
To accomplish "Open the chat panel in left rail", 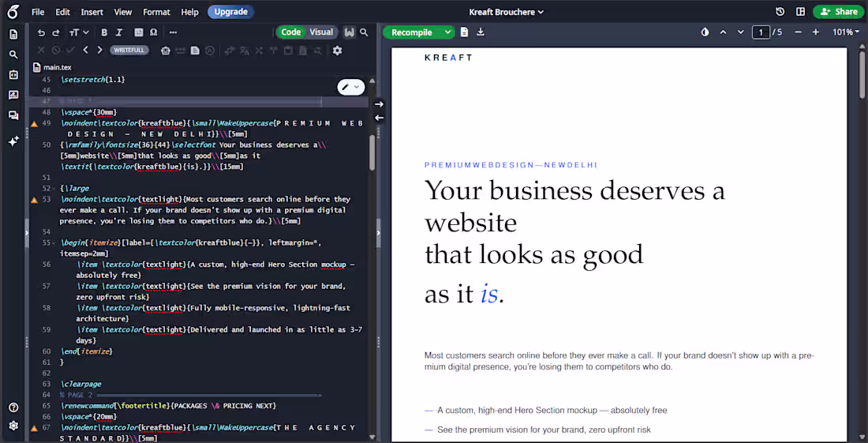I will pos(13,115).
